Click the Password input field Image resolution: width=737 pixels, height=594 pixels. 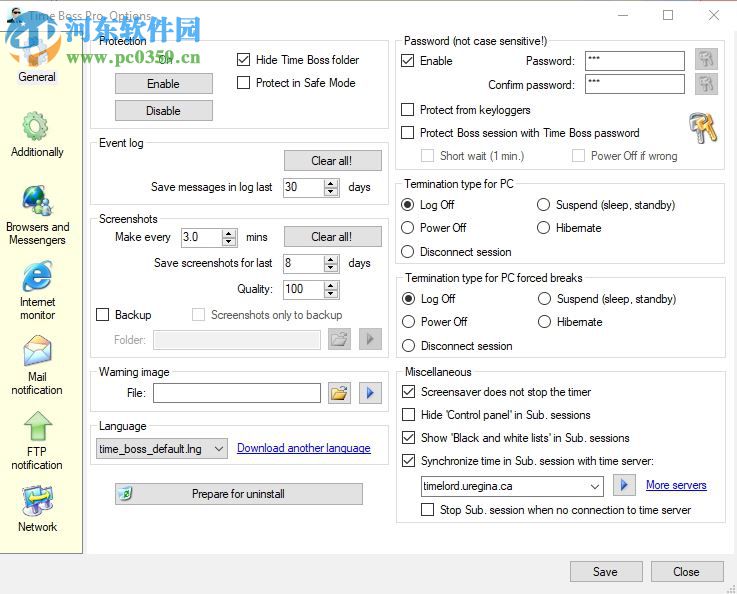click(635, 61)
